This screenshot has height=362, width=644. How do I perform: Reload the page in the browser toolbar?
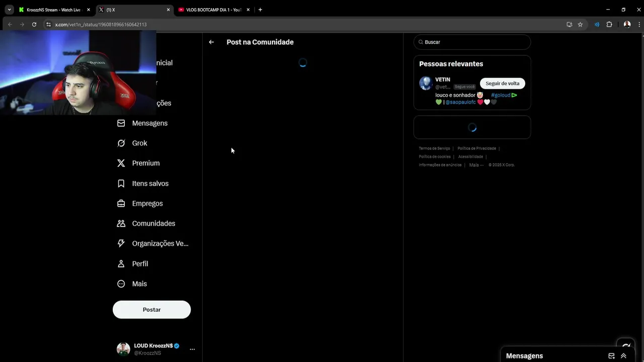tap(34, 24)
